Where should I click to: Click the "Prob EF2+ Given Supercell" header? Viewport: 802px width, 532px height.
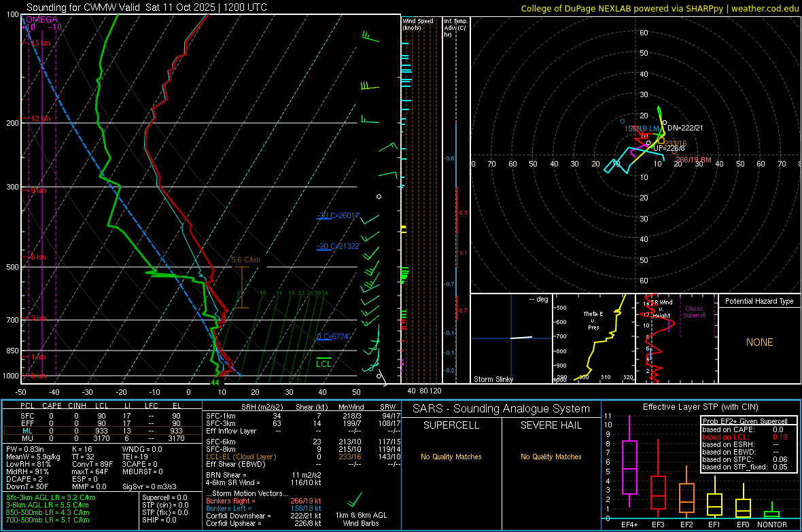tap(745, 421)
